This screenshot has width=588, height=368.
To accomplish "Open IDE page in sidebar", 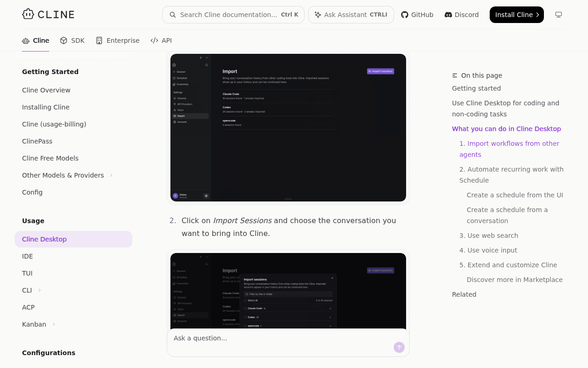I will pos(73,256).
